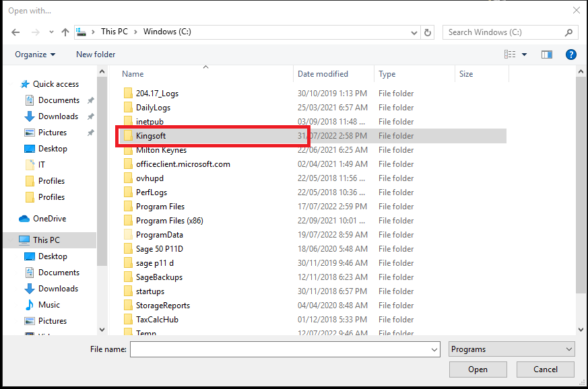Open the Organize menu
The width and height of the screenshot is (588, 389).
35,55
